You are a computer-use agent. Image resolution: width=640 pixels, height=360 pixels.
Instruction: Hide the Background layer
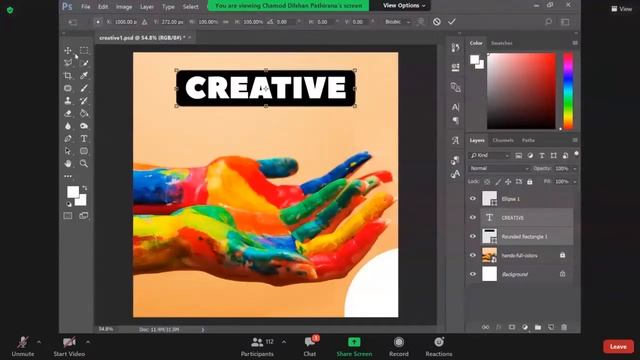point(473,274)
